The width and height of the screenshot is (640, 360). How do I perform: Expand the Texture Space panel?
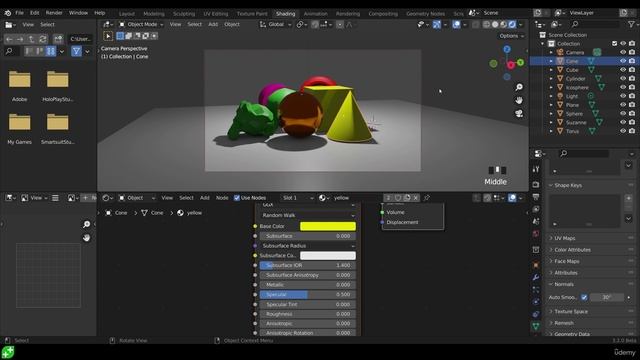571,312
